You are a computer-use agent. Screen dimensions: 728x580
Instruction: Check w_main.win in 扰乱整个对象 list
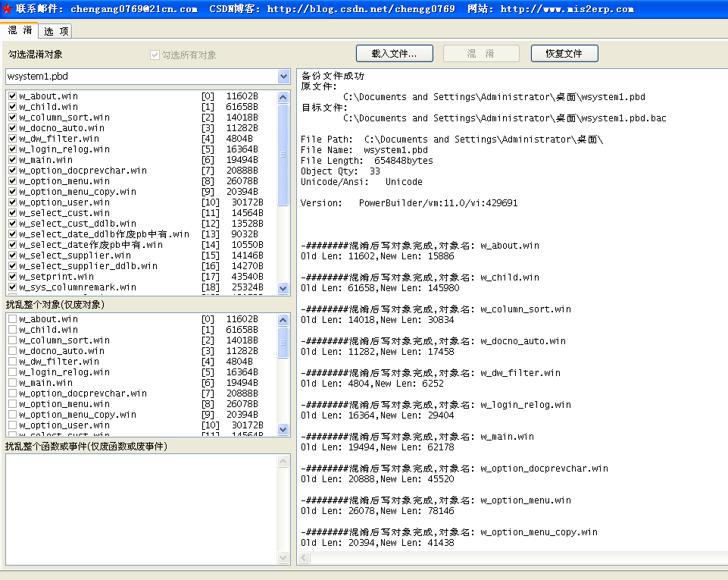tap(13, 383)
